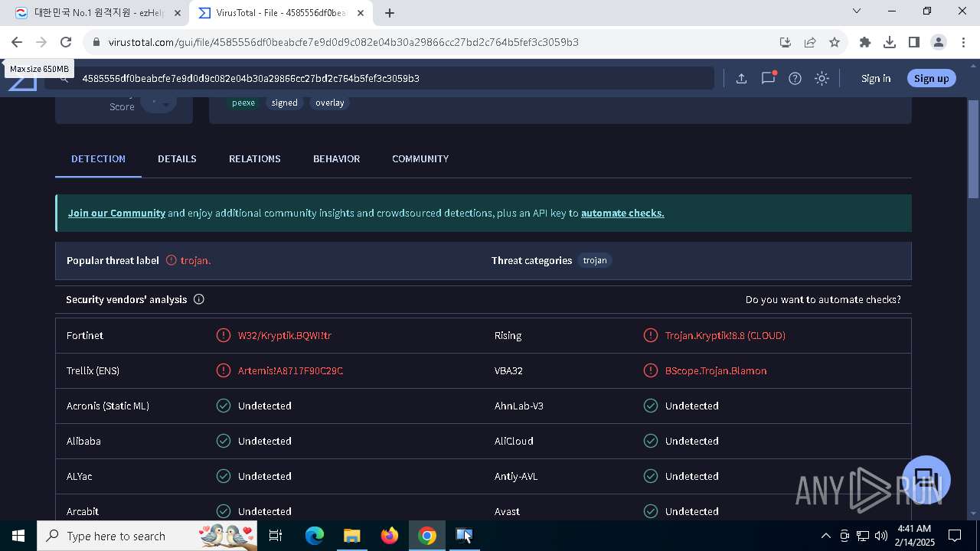Switch to the COMMUNITY tab

[x=420, y=158]
